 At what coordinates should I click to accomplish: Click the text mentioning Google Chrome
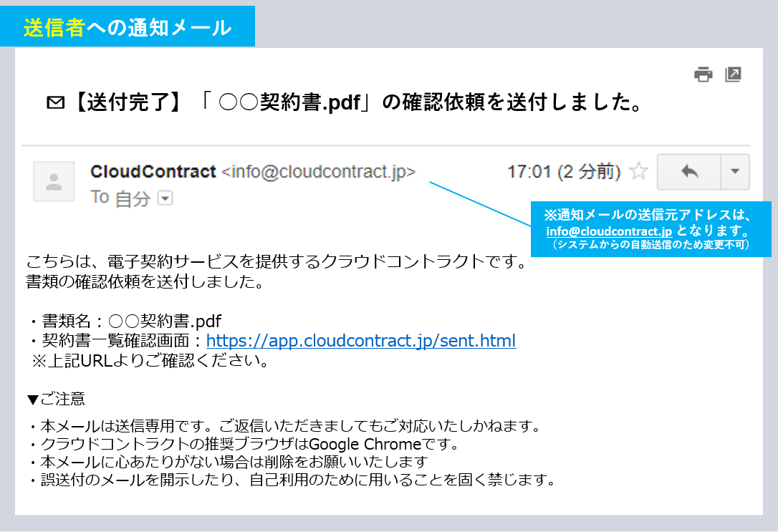246,444
